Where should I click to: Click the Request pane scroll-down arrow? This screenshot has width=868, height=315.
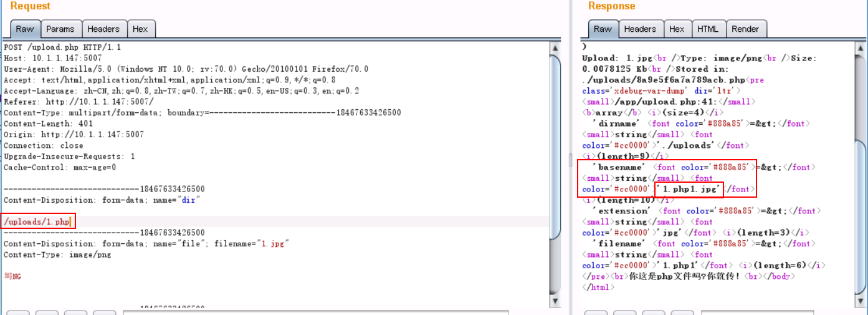click(555, 302)
